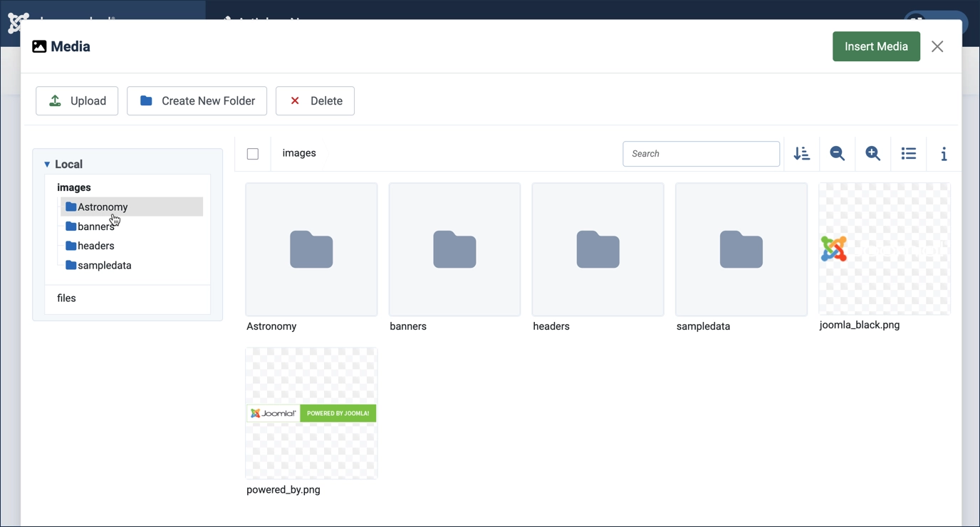Open the info panel via the i icon

click(944, 153)
